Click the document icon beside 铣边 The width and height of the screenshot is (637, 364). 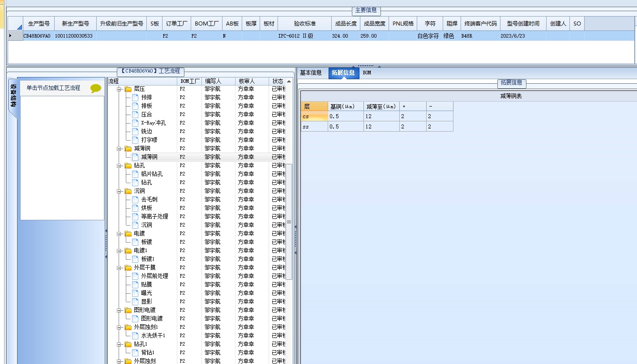coord(135,131)
